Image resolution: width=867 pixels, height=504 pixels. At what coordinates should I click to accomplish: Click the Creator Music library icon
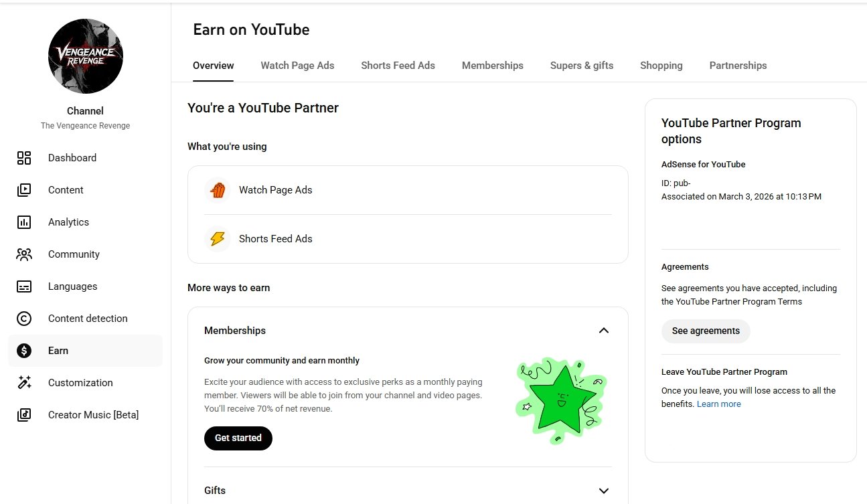tap(24, 415)
